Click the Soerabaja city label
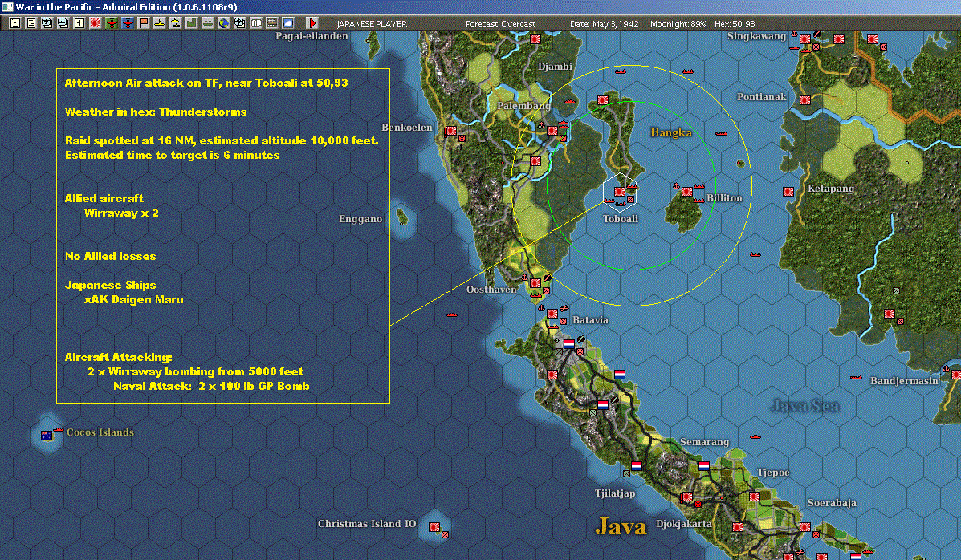 coord(832,503)
